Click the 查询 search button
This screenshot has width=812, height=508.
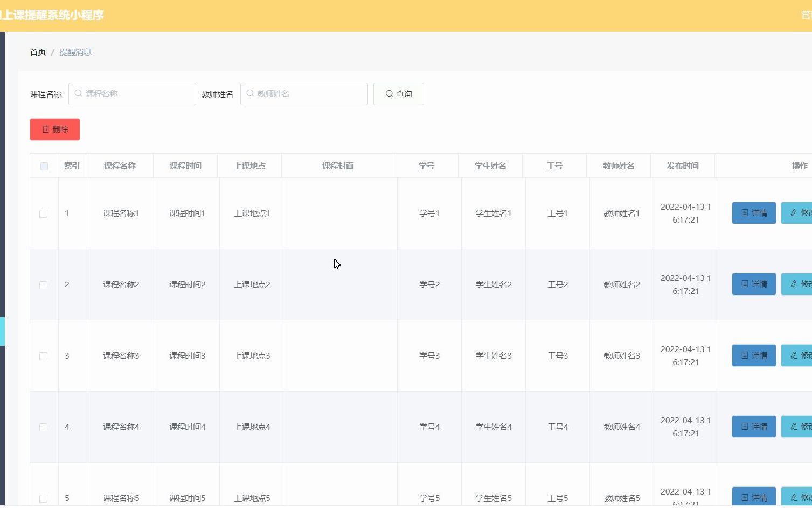click(x=399, y=94)
